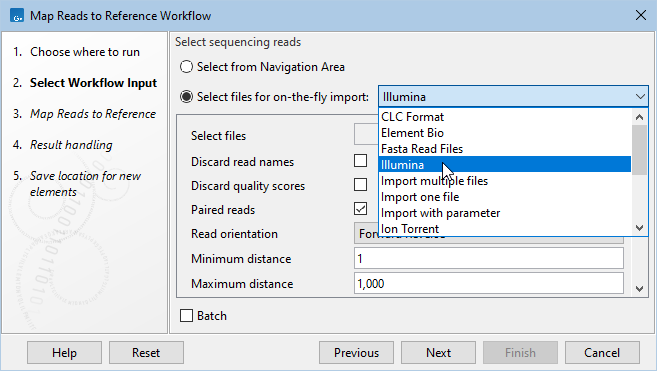Click the 'Select sequencing reads' heading
Screen dimensions: 657x371
(x=238, y=42)
